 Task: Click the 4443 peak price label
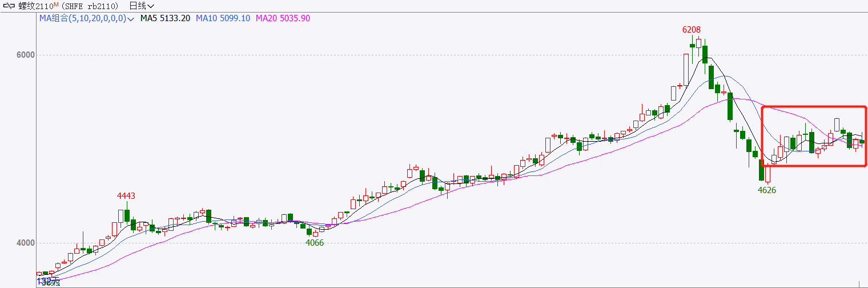(x=126, y=196)
